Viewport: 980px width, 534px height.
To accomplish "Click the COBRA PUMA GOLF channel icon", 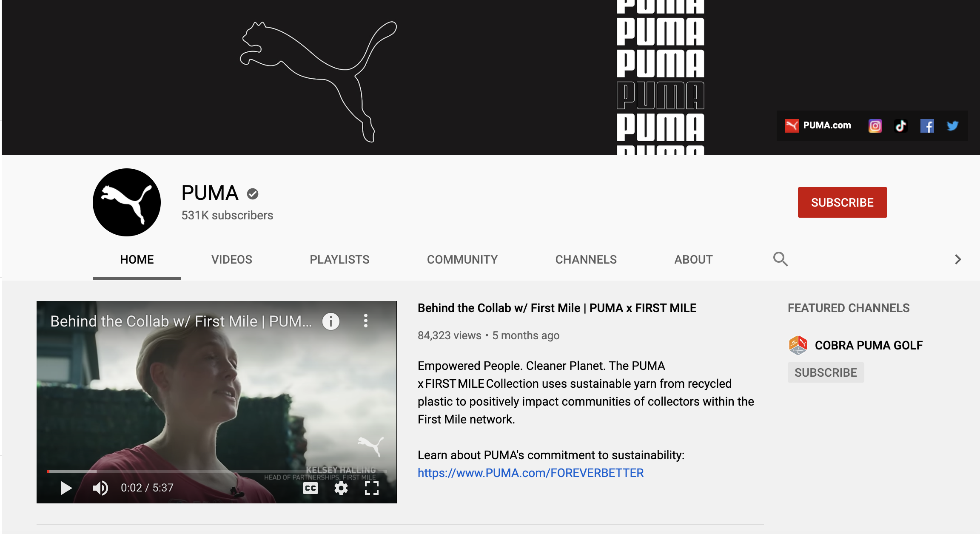I will click(798, 345).
